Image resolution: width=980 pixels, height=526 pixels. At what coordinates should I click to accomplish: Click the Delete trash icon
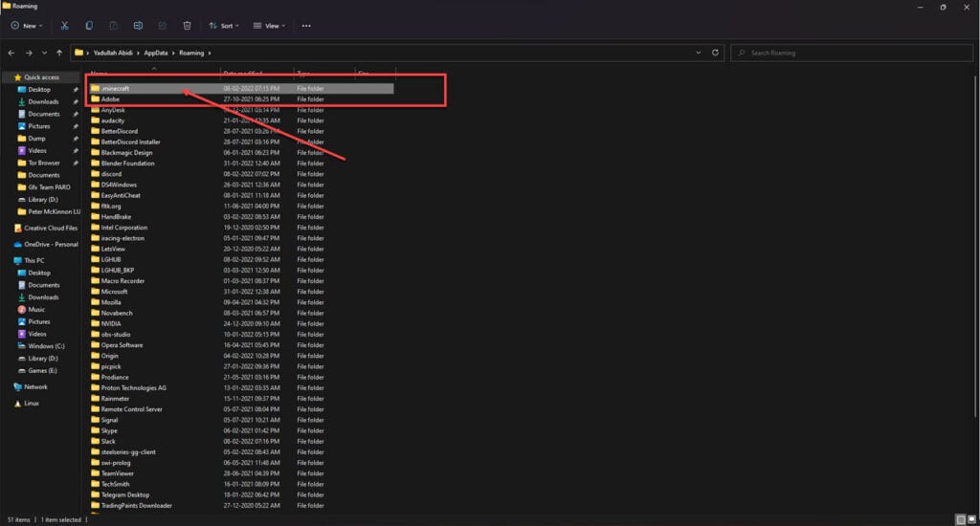[x=187, y=26]
